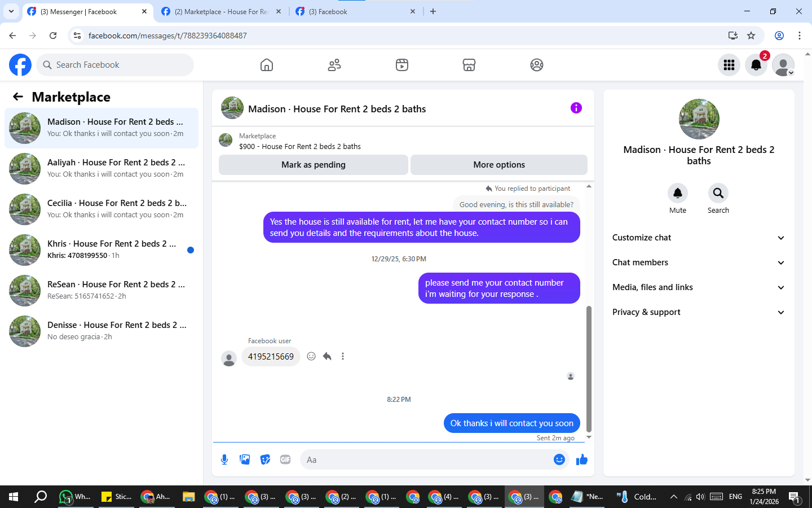Open Friends icon in top bar

[x=334, y=65]
